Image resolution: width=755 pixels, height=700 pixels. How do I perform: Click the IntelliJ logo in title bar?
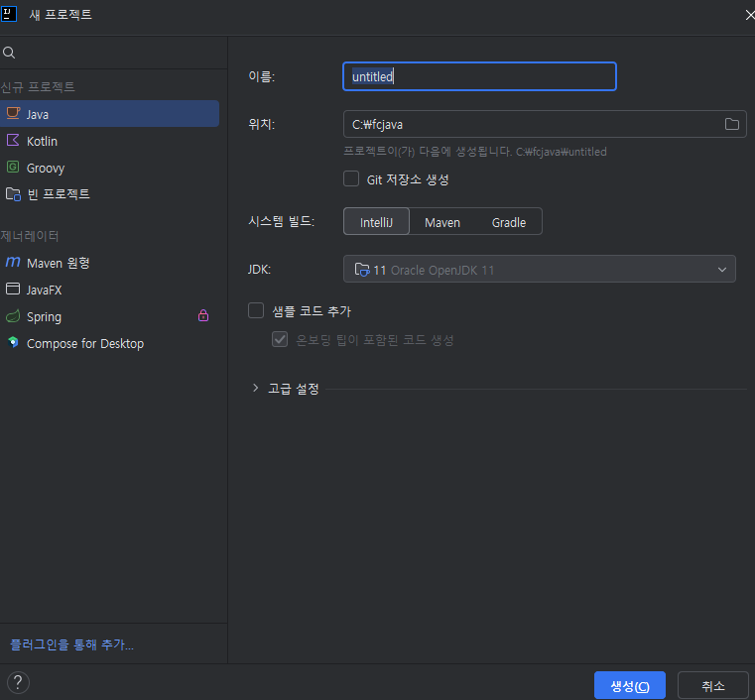(x=9, y=14)
